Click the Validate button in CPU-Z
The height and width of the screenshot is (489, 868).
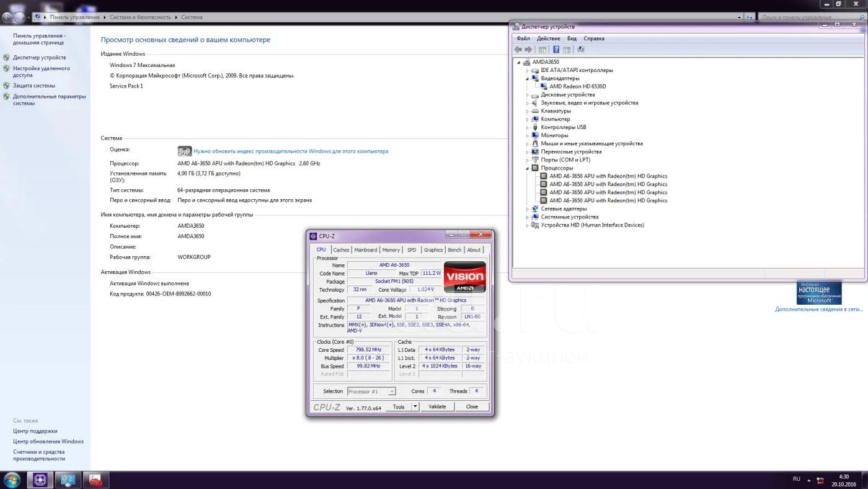click(438, 407)
